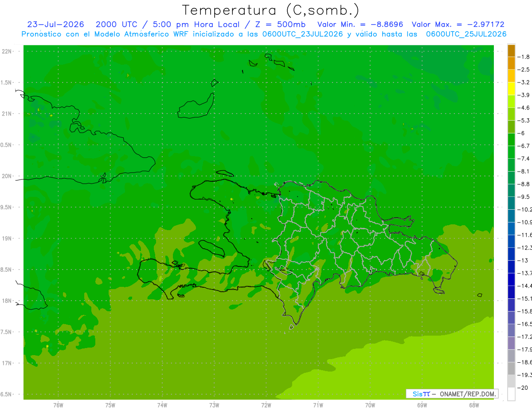Pick the yellow swatch between -3.2 and -3.9
This screenshot has width=532, height=411.
[511, 89]
